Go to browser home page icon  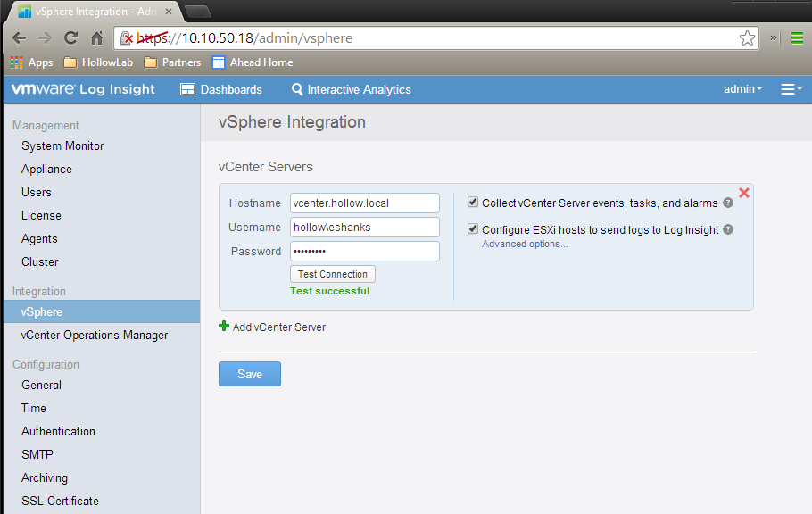(96, 38)
